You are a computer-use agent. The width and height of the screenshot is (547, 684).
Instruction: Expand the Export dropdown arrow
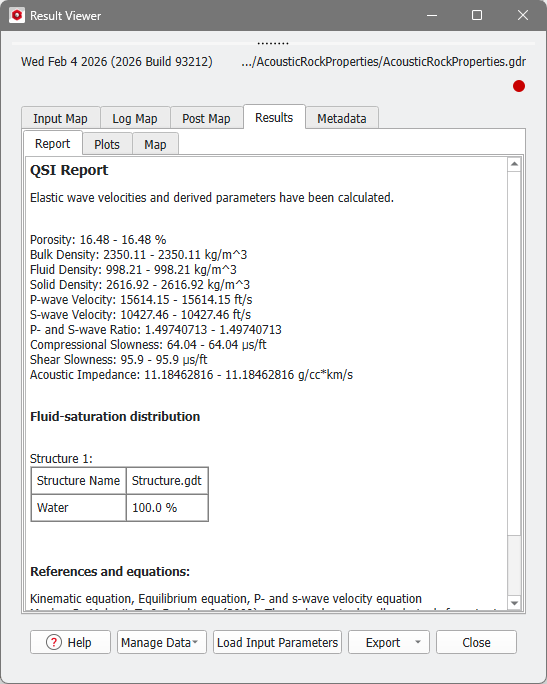coord(418,642)
